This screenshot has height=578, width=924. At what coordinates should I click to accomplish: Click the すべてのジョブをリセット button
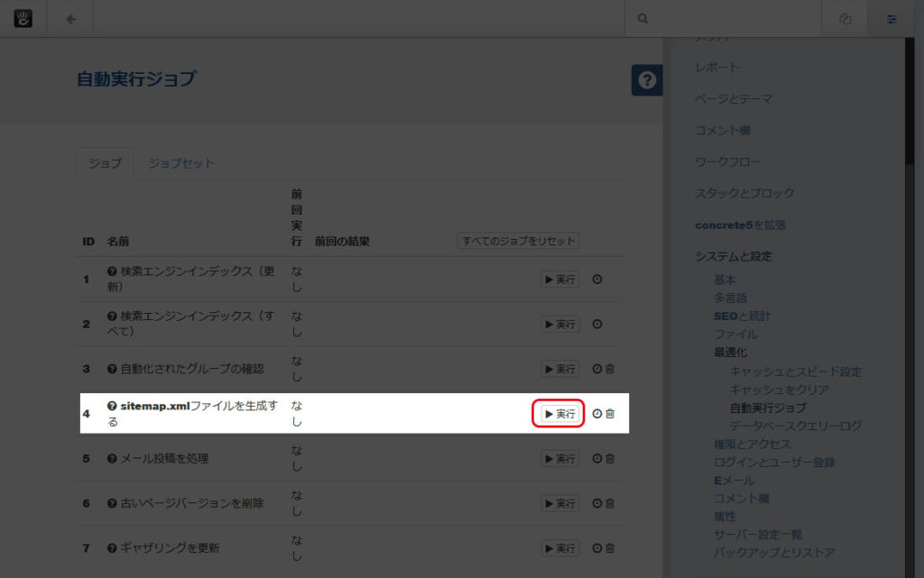tap(519, 241)
